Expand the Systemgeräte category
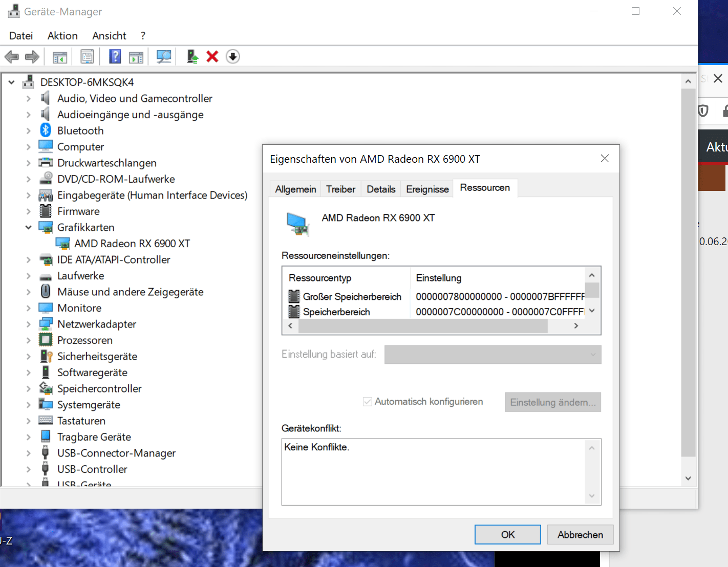The image size is (728, 567). coord(29,404)
